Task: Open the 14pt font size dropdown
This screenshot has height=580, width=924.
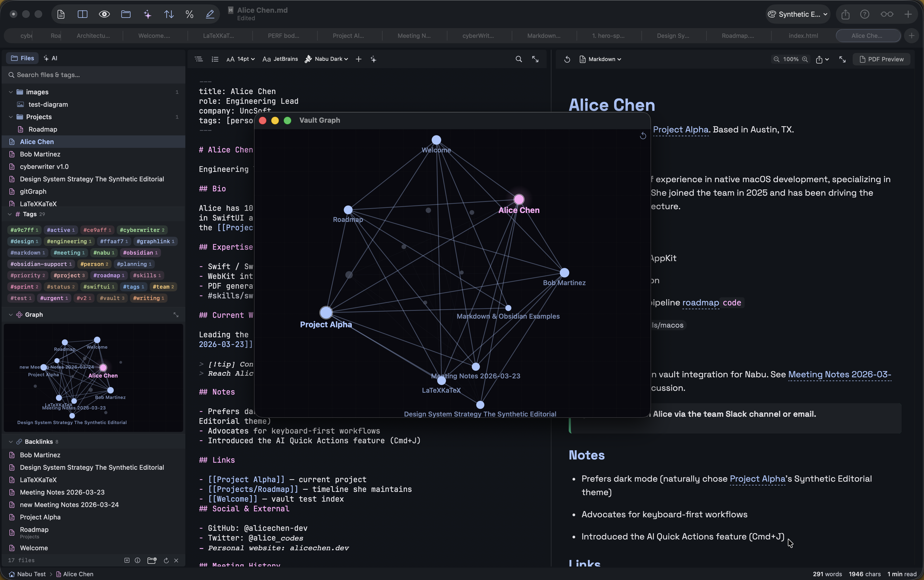Action: click(240, 59)
